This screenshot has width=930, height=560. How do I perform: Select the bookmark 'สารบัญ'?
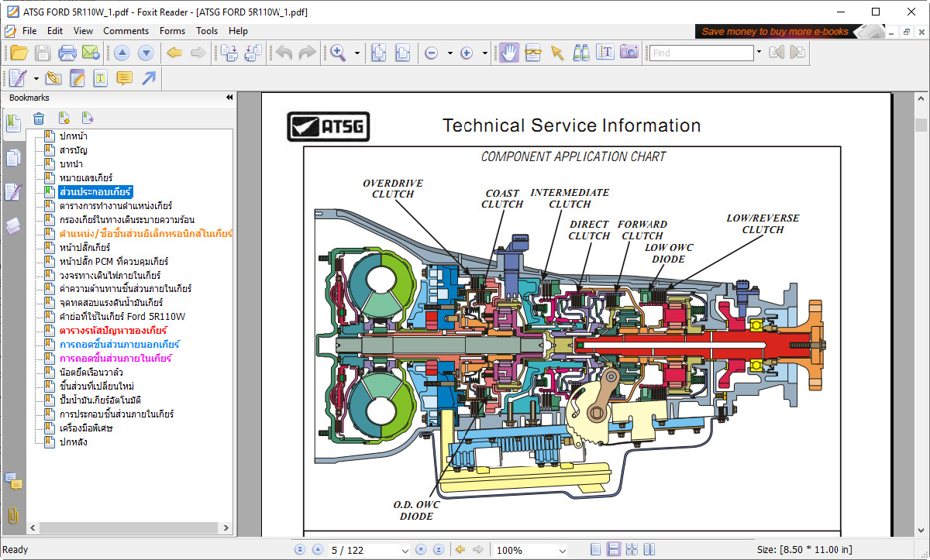click(x=73, y=149)
